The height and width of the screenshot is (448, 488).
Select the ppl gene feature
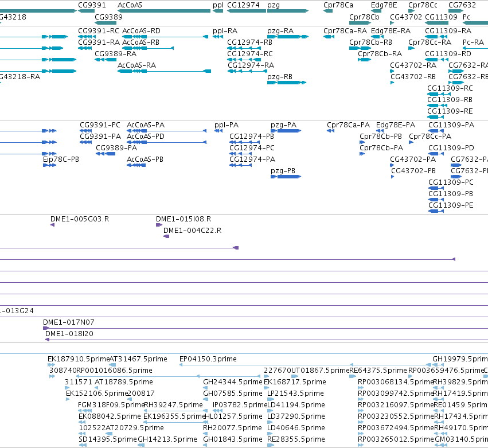pos(218,11)
